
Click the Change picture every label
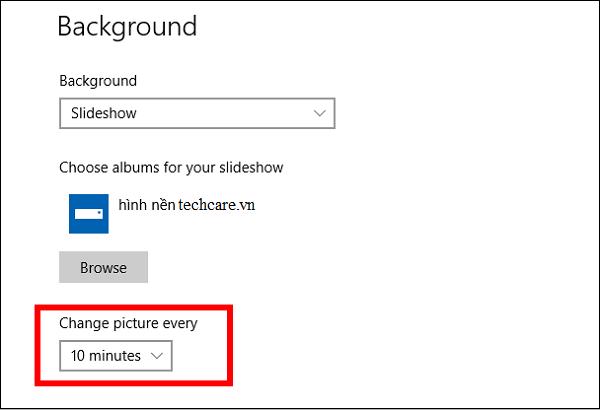point(128,322)
